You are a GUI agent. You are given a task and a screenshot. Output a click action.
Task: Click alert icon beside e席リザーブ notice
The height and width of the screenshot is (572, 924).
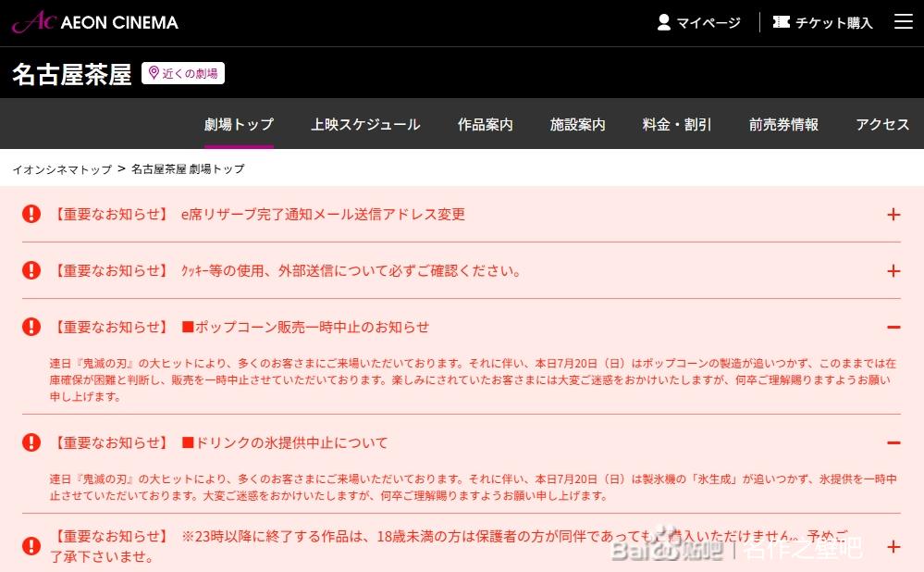pyautogui.click(x=31, y=214)
